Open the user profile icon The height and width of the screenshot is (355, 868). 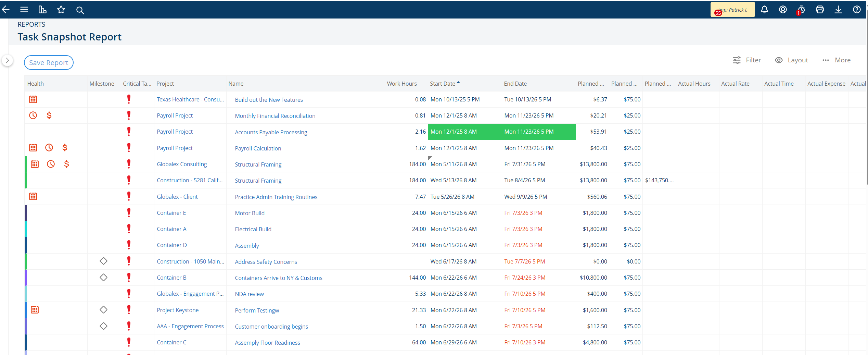pos(783,10)
